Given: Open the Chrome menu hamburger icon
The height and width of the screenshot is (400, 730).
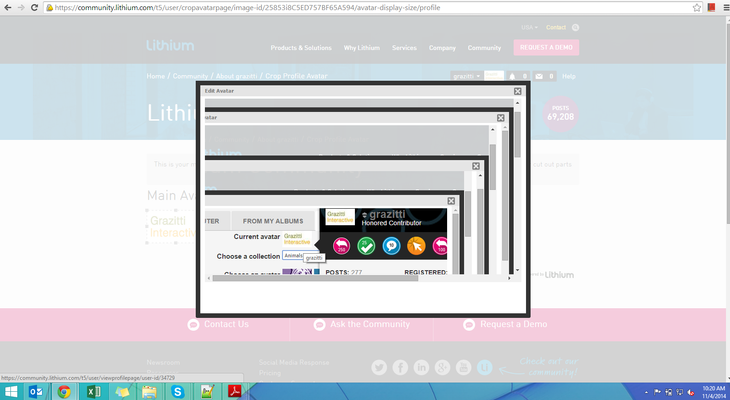Looking at the screenshot, I should click(x=726, y=7).
